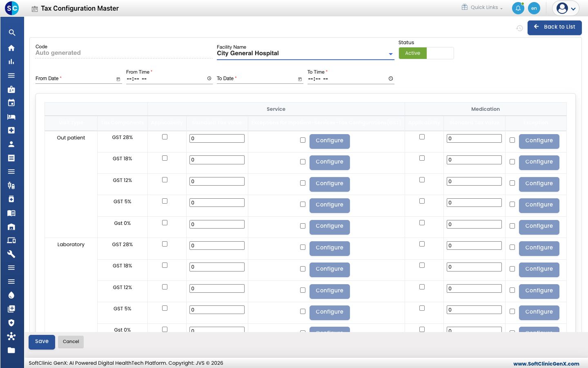Open the devices sidebar icon
The width and height of the screenshot is (588, 368).
click(11, 240)
